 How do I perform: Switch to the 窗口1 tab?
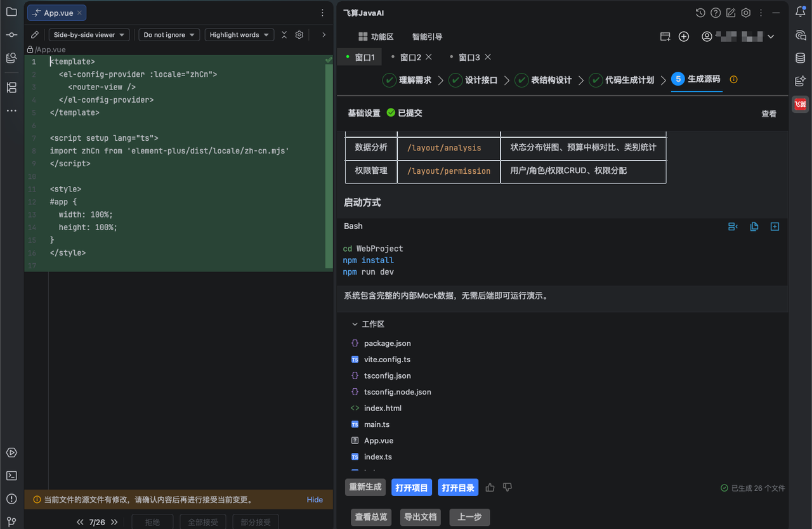pyautogui.click(x=360, y=58)
